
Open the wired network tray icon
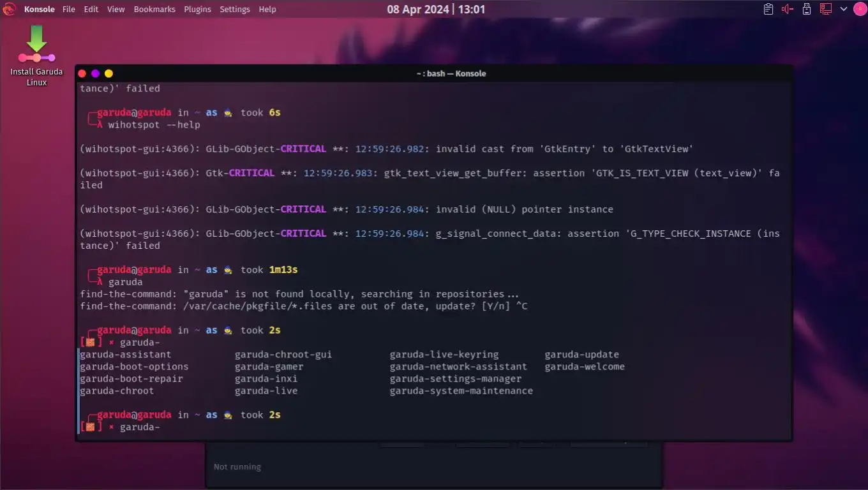point(826,9)
